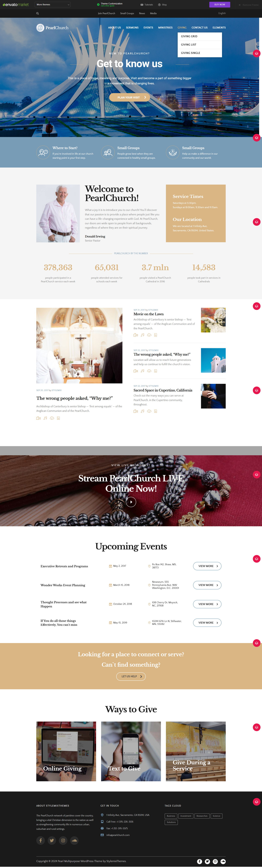Open the Online Giving thumbnail
The image size is (262, 868).
point(66,751)
